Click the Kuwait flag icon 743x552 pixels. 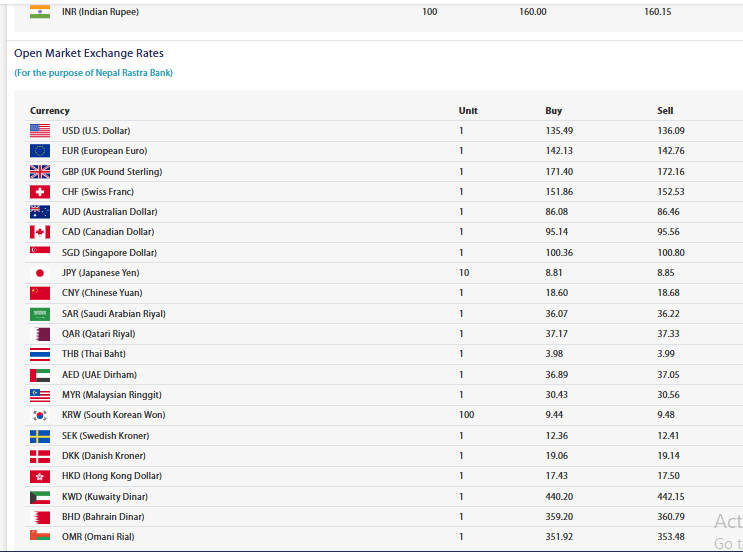[x=40, y=497]
